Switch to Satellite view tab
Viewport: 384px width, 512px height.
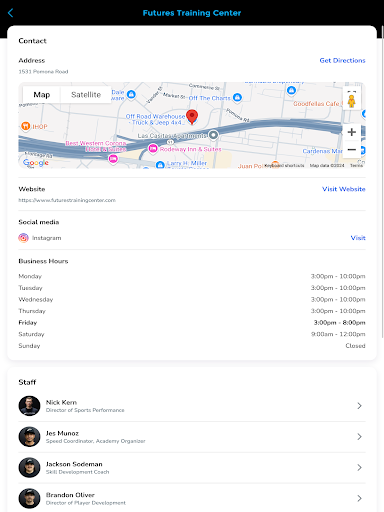coord(86,95)
